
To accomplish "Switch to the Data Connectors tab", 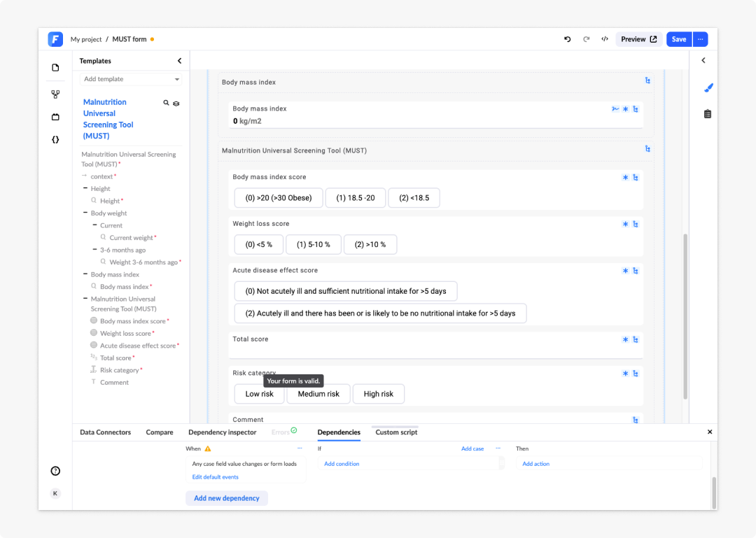I will (x=106, y=432).
